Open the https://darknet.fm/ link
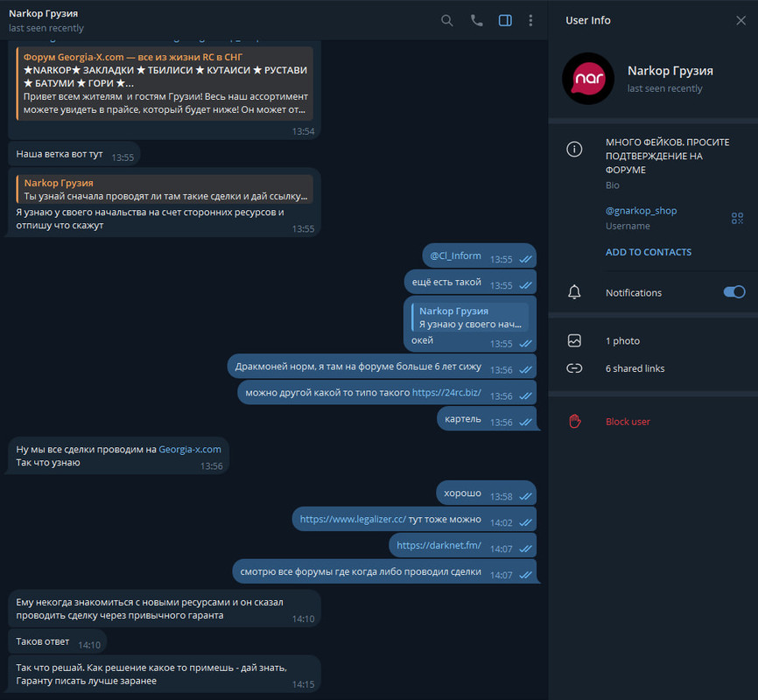Screen dimensions: 758x700 (439, 545)
